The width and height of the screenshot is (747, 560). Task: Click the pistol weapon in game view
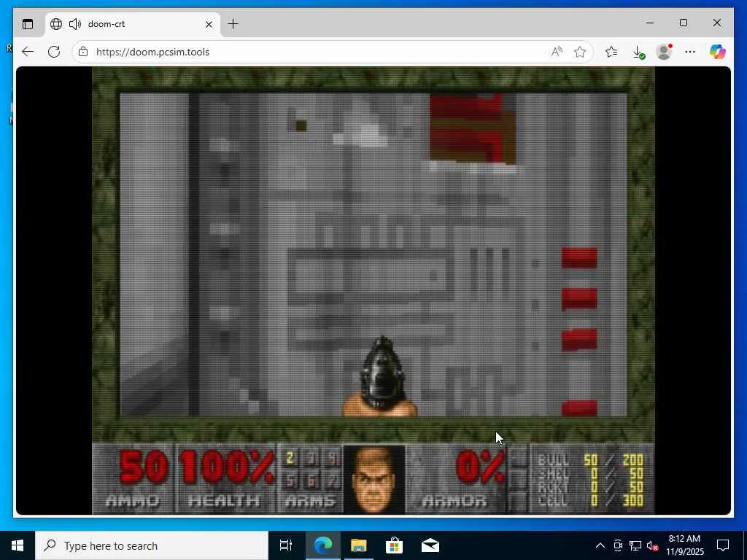(x=380, y=376)
